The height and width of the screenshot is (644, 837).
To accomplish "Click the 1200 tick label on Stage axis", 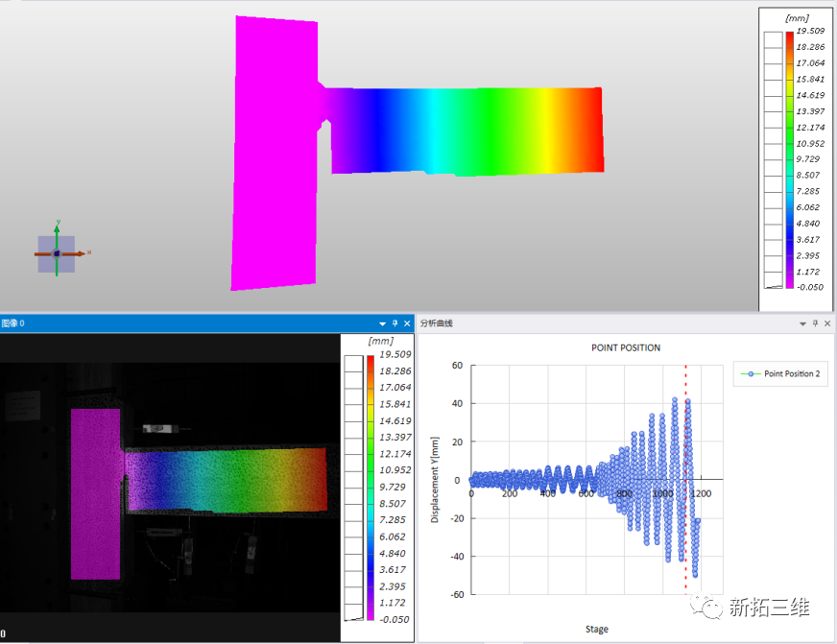I will click(701, 493).
